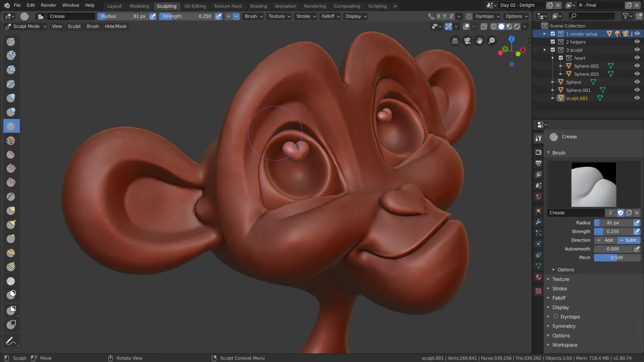Select the Crease sculpt brush tool
The width and height of the screenshot is (644, 362).
tap(11, 126)
